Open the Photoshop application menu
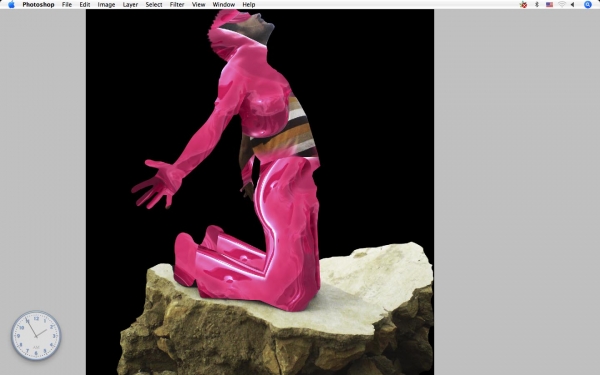Viewport: 600px width, 375px height. point(38,5)
